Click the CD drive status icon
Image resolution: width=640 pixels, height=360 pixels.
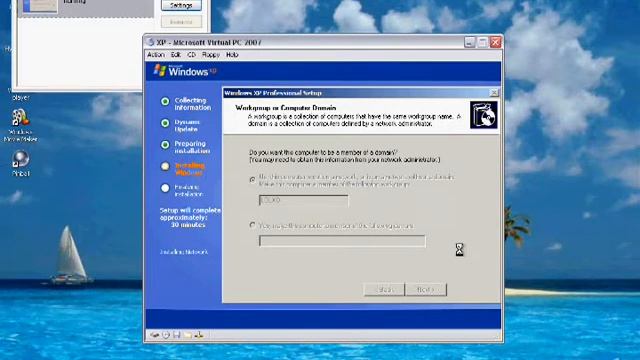[166, 335]
